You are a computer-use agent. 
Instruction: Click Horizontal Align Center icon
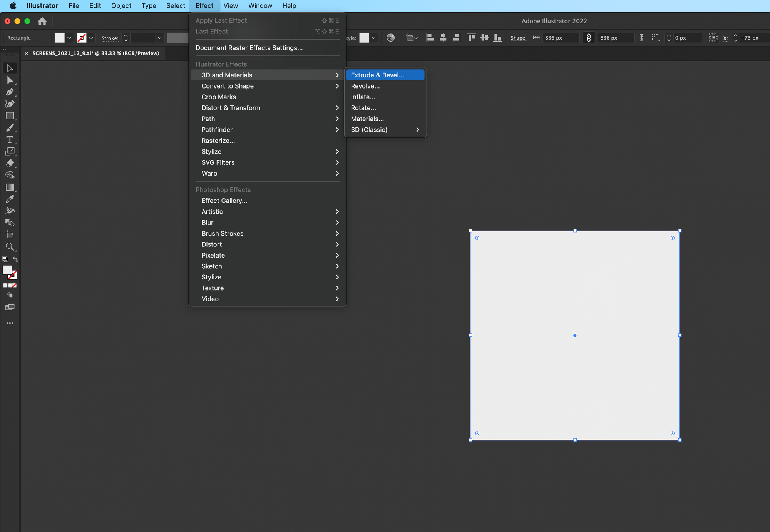point(443,38)
